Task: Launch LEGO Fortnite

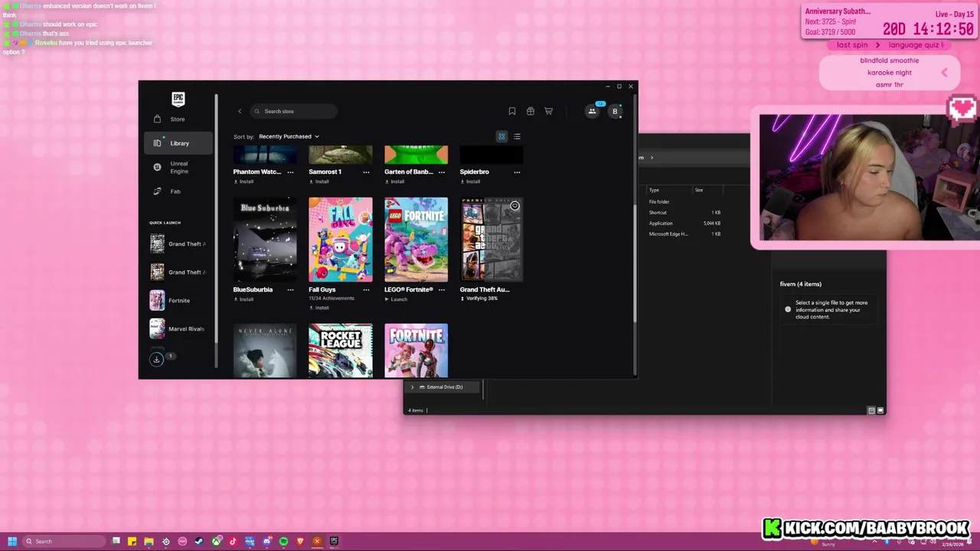Action: (396, 299)
